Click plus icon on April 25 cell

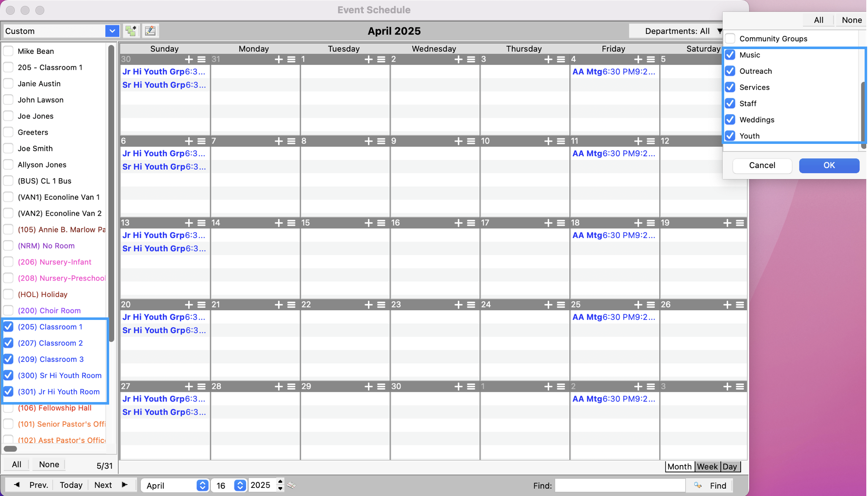coord(638,305)
